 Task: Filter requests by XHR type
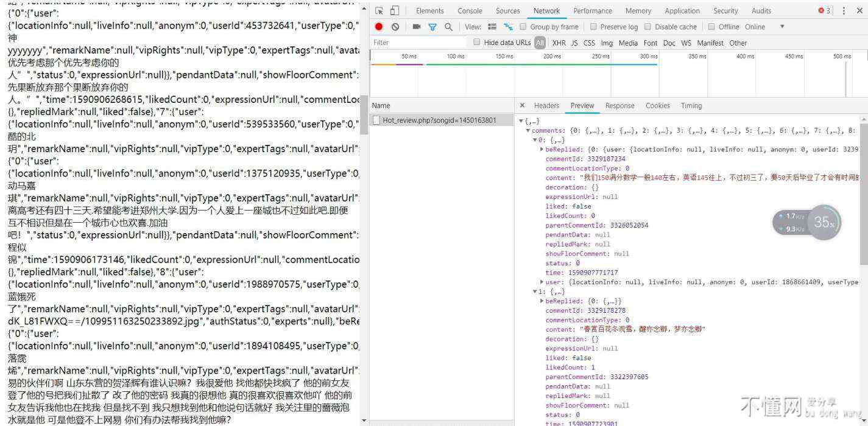pos(559,43)
